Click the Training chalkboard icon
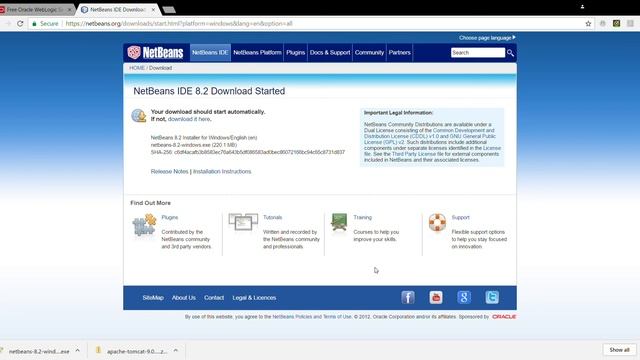Viewport: 640px width, 360px height. coord(339,222)
